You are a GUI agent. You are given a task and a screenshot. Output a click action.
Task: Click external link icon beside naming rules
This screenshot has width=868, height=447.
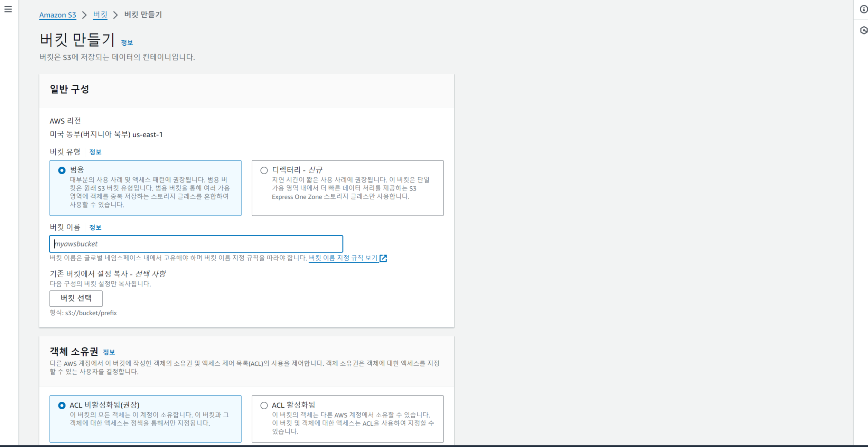[383, 258]
